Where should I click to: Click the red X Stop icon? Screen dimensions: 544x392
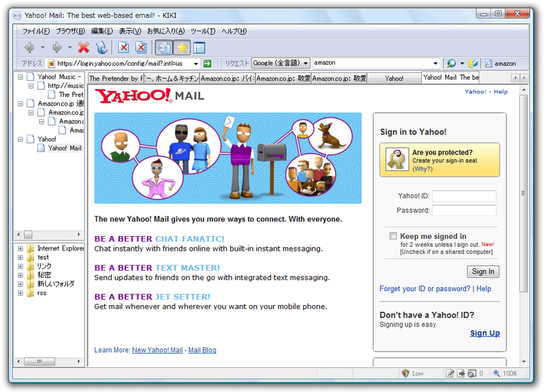(x=84, y=47)
